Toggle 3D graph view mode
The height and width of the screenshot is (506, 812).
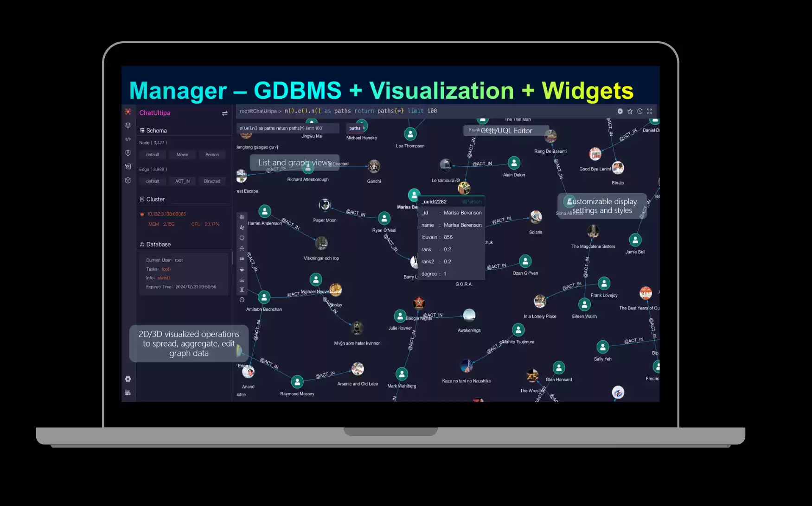[242, 259]
